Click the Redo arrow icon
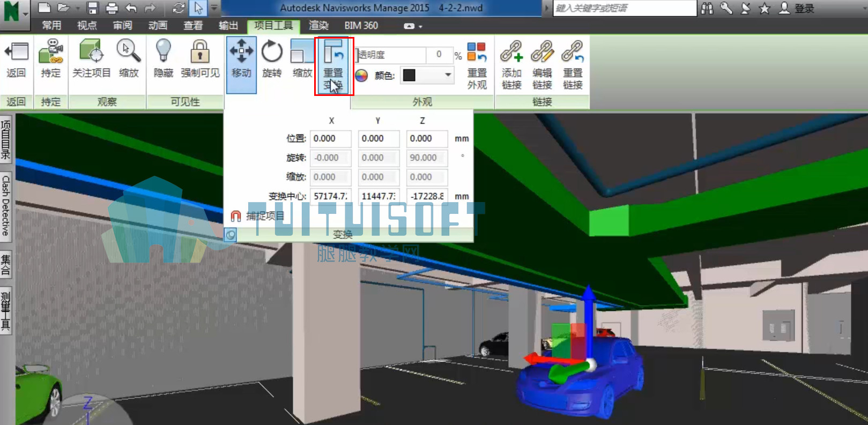Viewport: 868px width, 425px height. [x=151, y=8]
